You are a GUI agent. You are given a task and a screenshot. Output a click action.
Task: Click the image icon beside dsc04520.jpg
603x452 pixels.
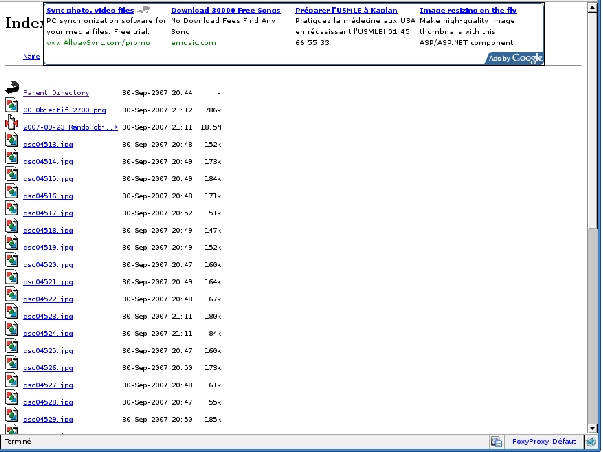coord(12,259)
